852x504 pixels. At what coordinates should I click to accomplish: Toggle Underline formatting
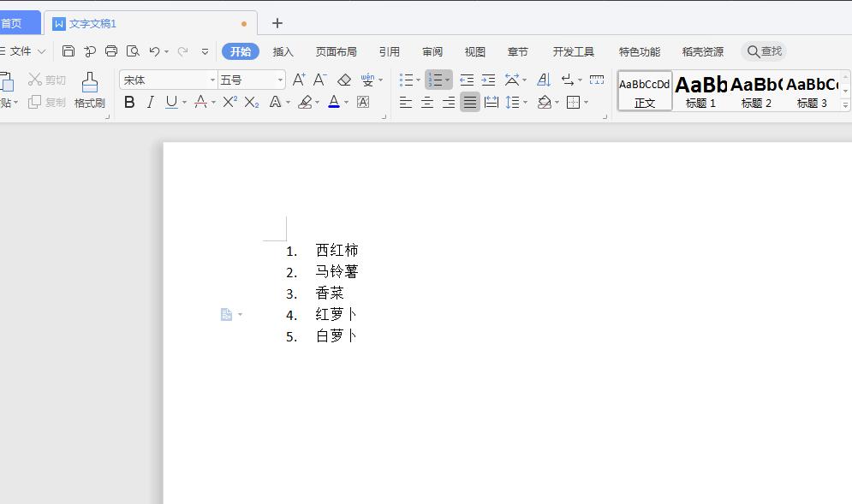tap(172, 102)
